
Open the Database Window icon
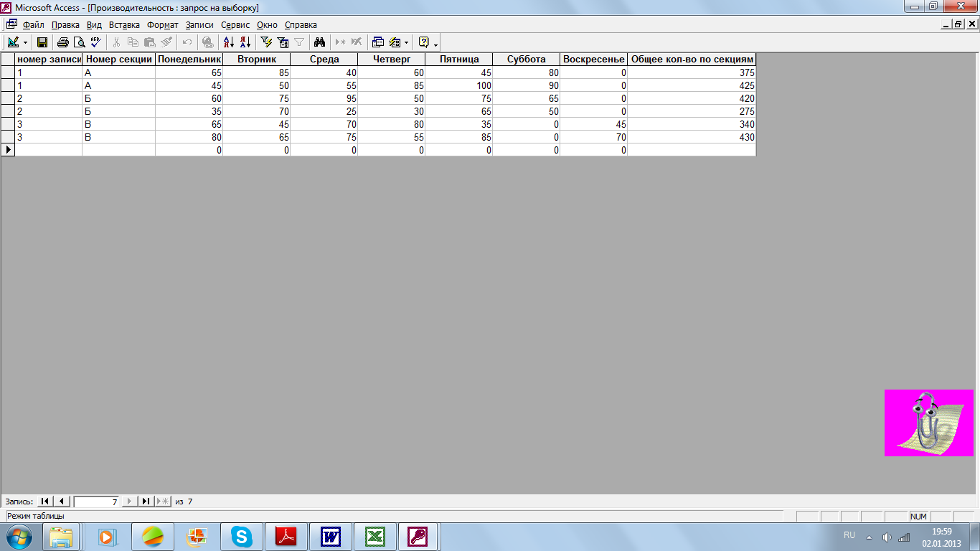click(378, 42)
